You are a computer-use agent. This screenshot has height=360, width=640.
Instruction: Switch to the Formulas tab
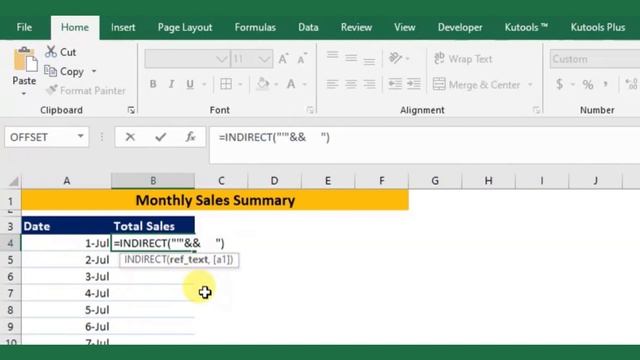(255, 27)
